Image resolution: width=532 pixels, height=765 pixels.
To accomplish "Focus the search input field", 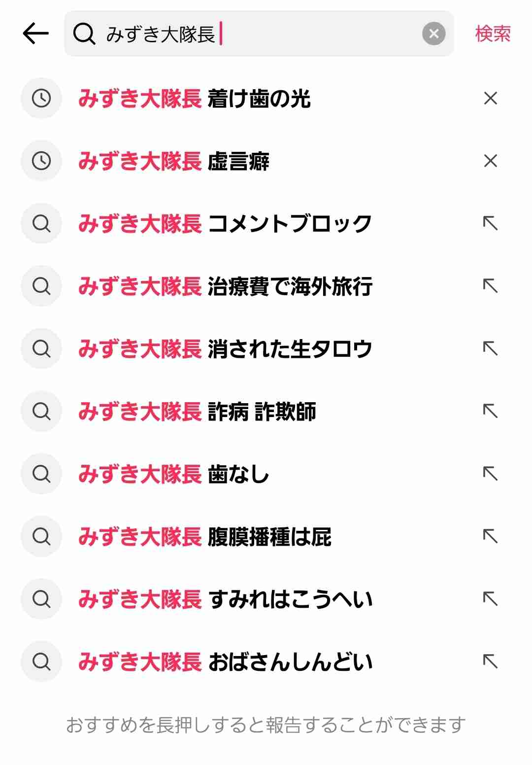I will (x=296, y=34).
